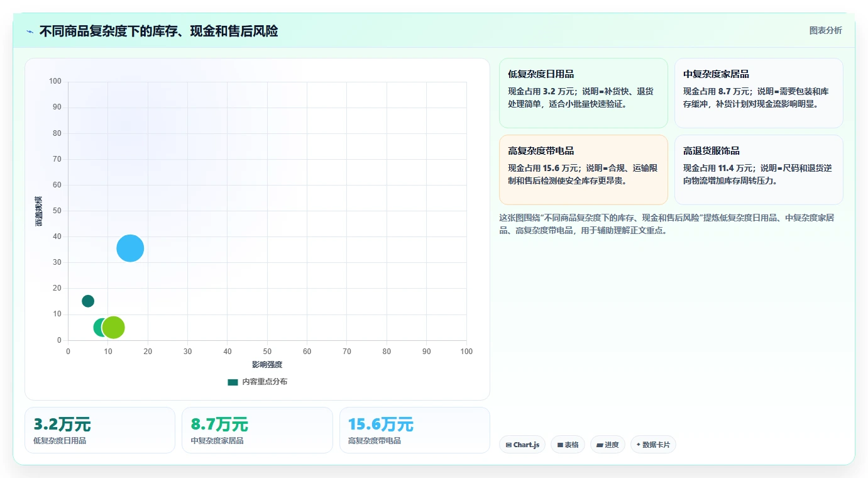Click the icon in the Chart.js tag
Viewport: 868px width, 478px height.
point(508,445)
